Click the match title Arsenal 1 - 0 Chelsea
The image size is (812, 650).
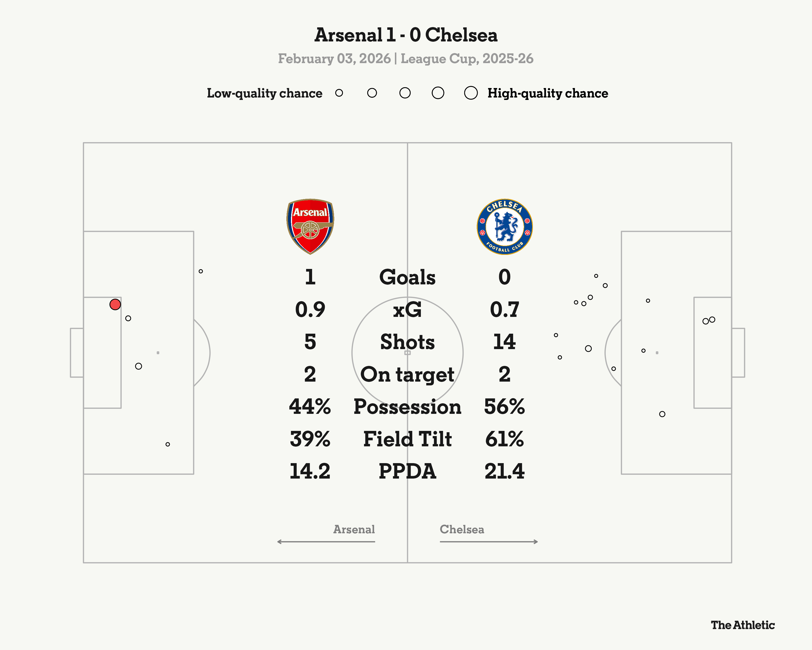(406, 35)
